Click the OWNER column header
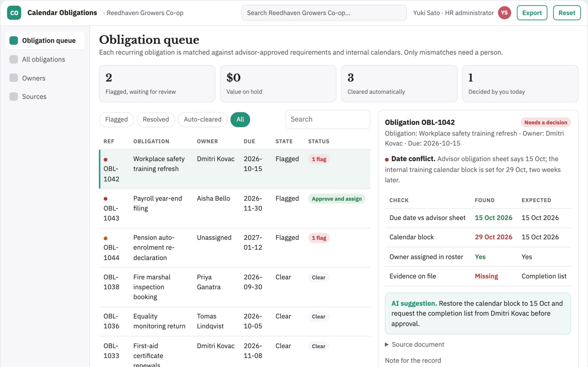The height and width of the screenshot is (367, 588). (207, 141)
